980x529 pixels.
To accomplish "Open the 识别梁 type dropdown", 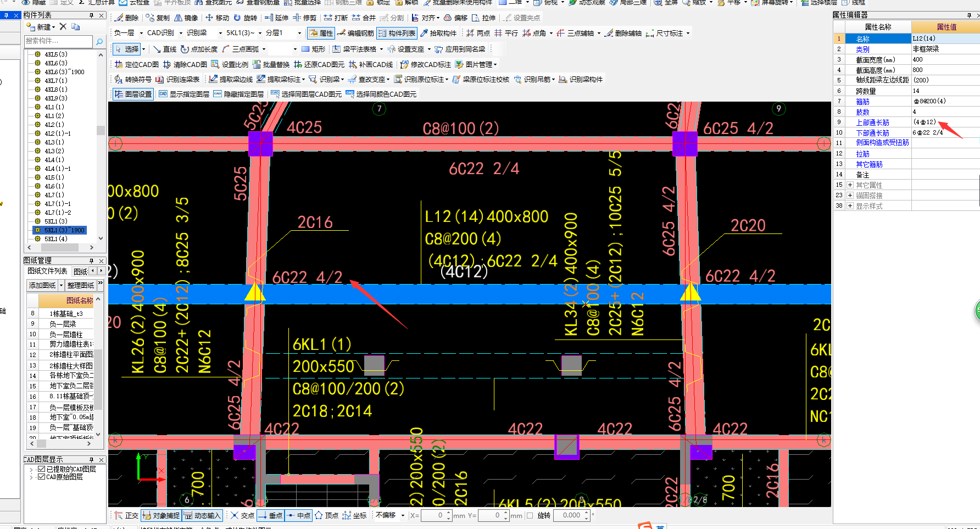I will pyautogui.click(x=220, y=33).
